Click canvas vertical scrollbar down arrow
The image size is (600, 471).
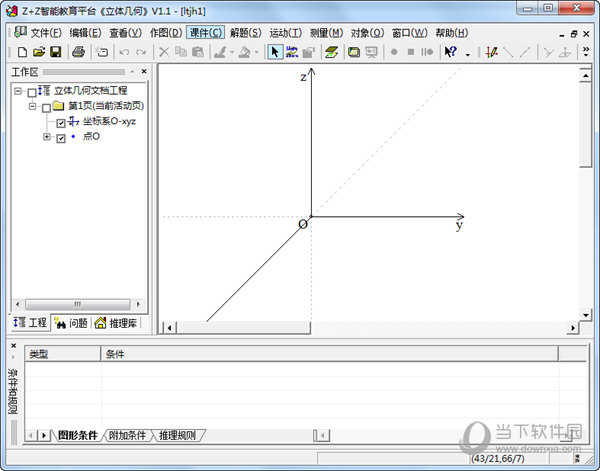[x=585, y=315]
